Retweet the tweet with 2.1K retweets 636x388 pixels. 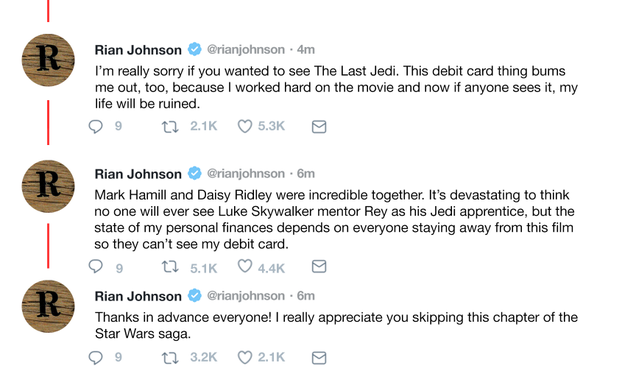(x=170, y=127)
